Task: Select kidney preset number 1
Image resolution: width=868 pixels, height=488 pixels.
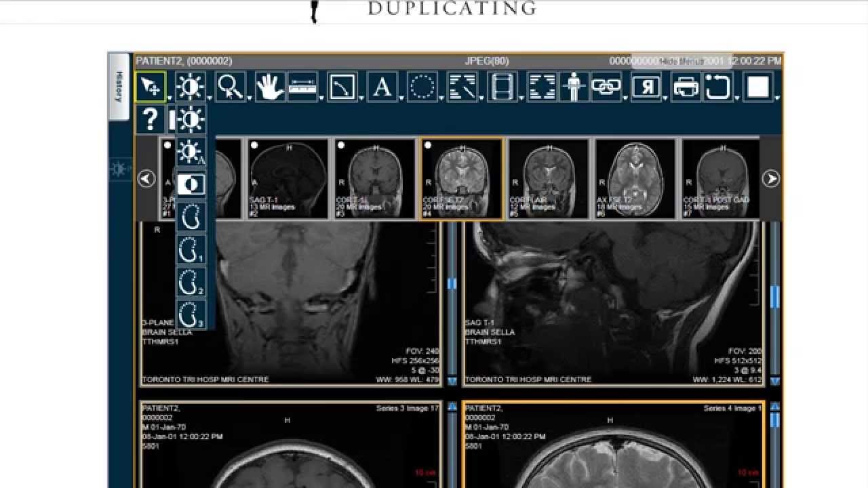Action: 191,249
